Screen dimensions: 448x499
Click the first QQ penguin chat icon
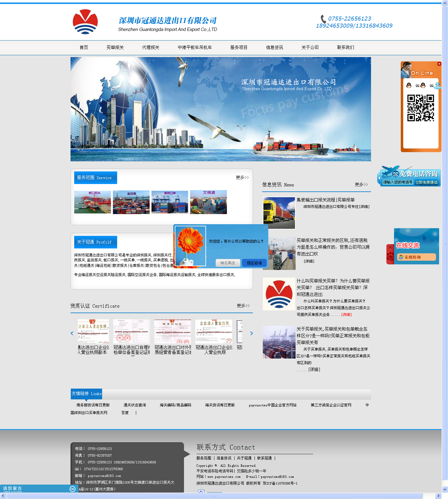pos(409,86)
